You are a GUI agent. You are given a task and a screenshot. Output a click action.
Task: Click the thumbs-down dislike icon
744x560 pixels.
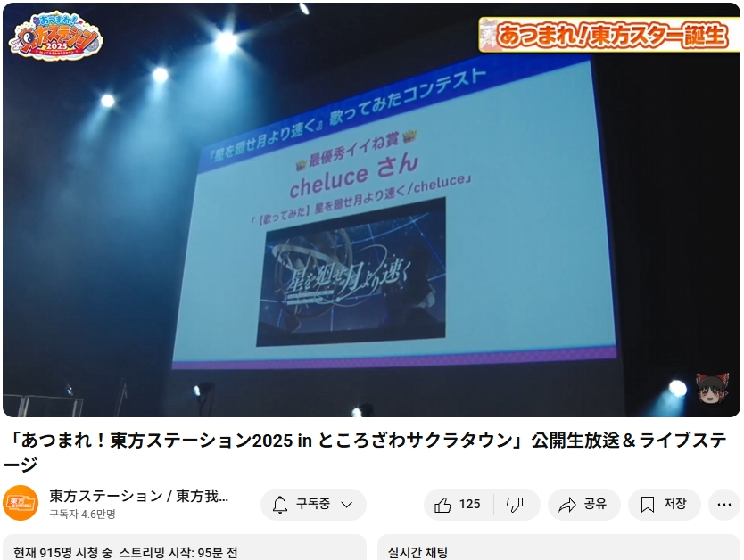(x=515, y=505)
